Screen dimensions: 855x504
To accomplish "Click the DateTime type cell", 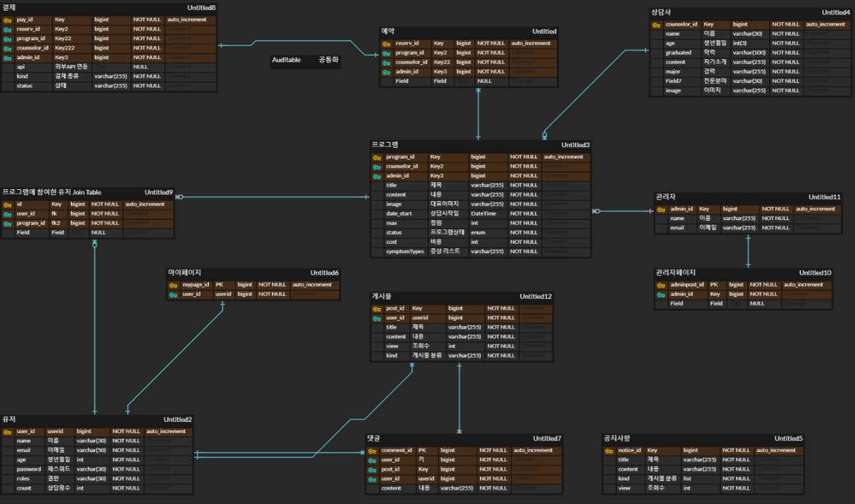I will tap(483, 214).
